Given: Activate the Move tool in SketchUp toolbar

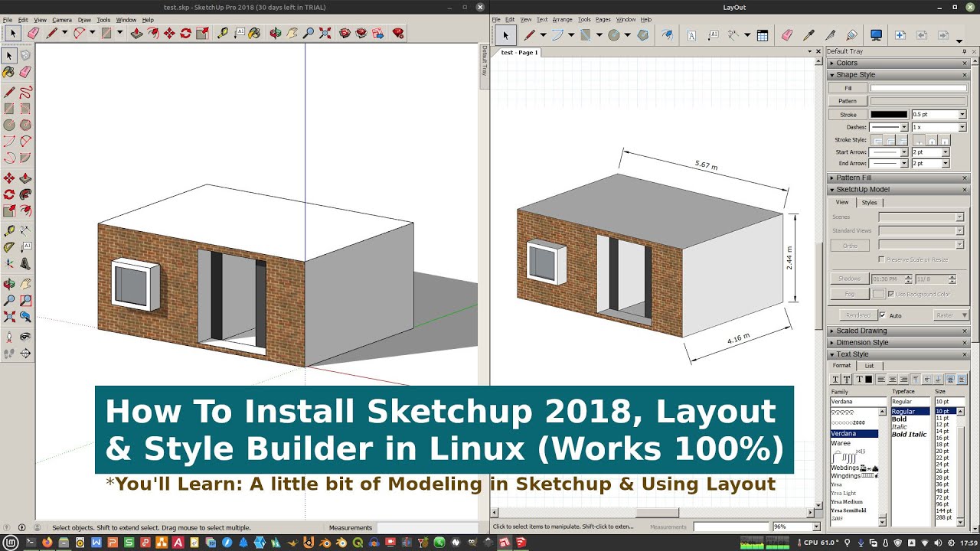Looking at the screenshot, I should tap(169, 33).
